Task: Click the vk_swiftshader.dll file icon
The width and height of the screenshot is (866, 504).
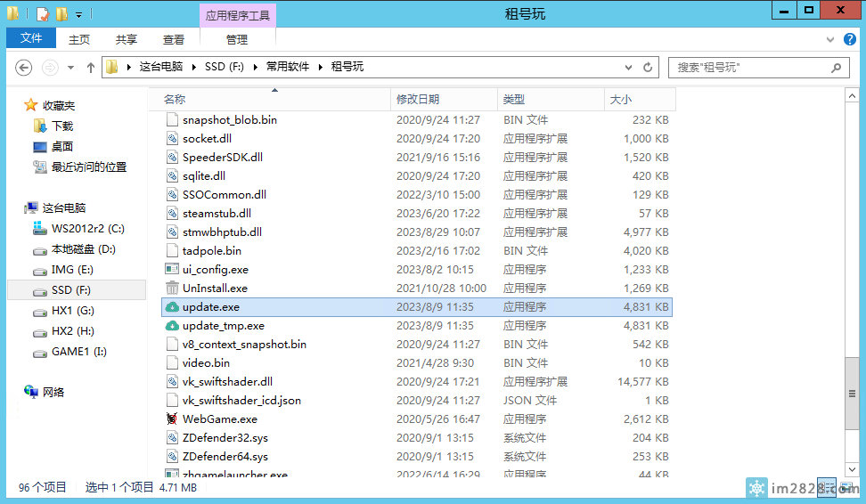Action: pos(172,381)
